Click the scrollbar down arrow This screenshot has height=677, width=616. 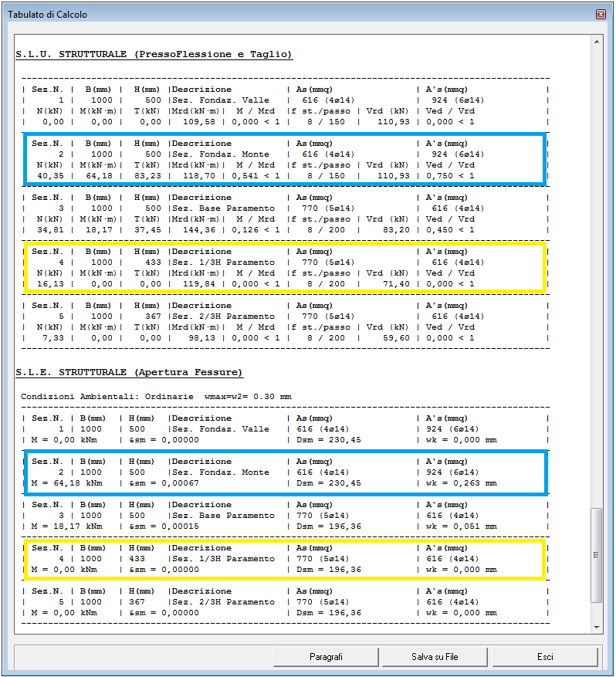(597, 627)
